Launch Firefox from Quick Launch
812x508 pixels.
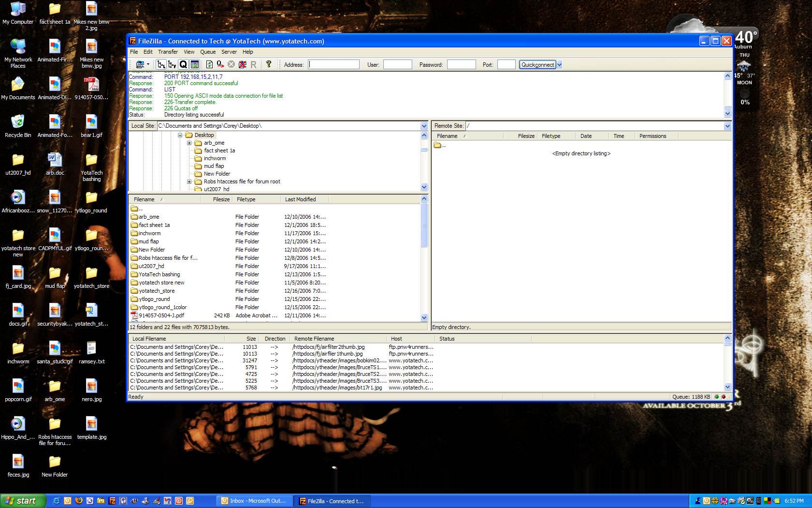tap(79, 501)
